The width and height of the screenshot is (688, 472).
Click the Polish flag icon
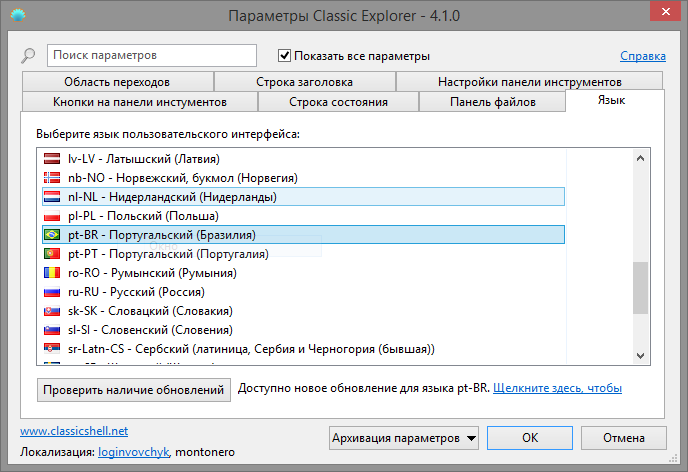tap(53, 216)
